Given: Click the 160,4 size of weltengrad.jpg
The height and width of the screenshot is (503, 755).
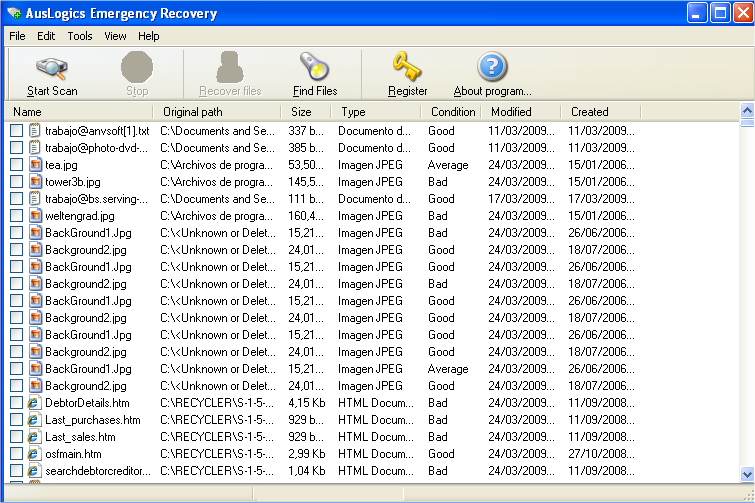Looking at the screenshot, I should [x=306, y=216].
